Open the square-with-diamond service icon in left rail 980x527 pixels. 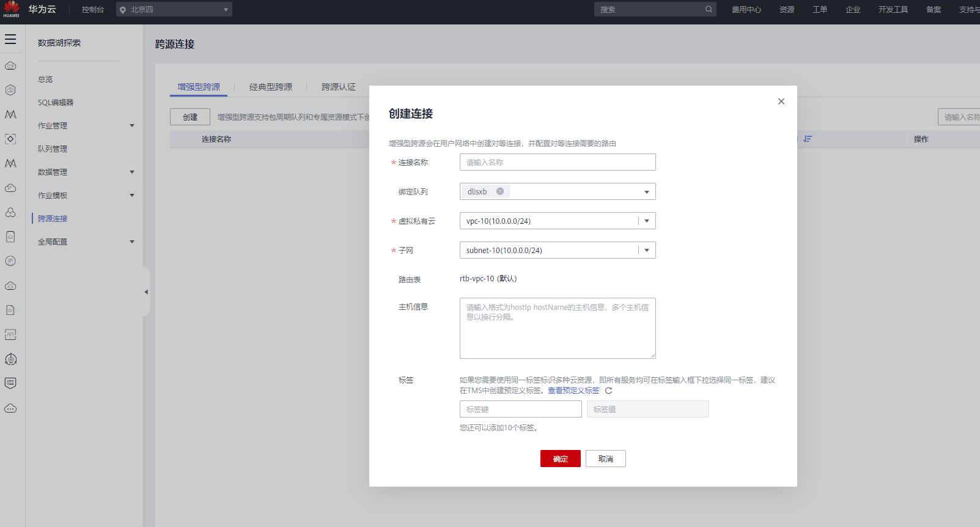10,139
